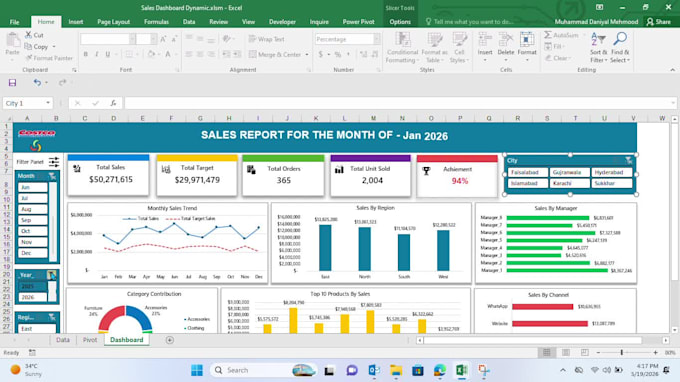Click the AutoSum sigma icon
Viewport: 680px width, 382px height.
[548, 35]
